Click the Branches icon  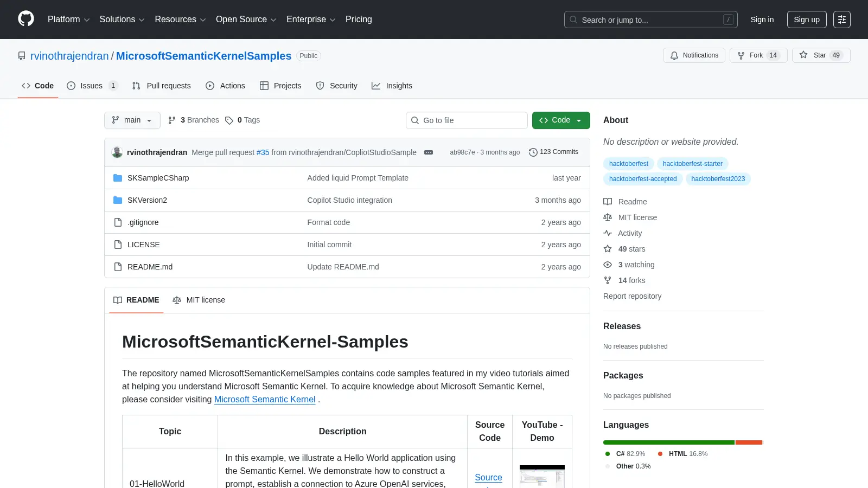tap(172, 120)
